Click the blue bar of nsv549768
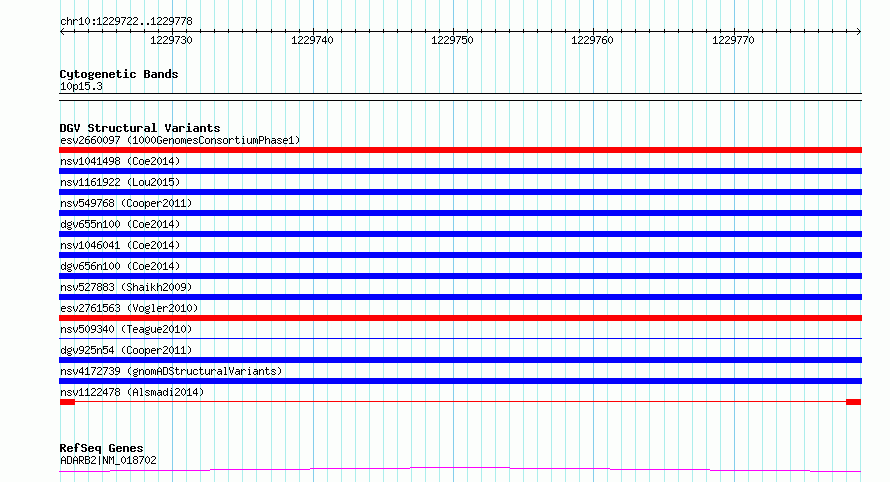The width and height of the screenshot is (890, 482). tap(460, 213)
